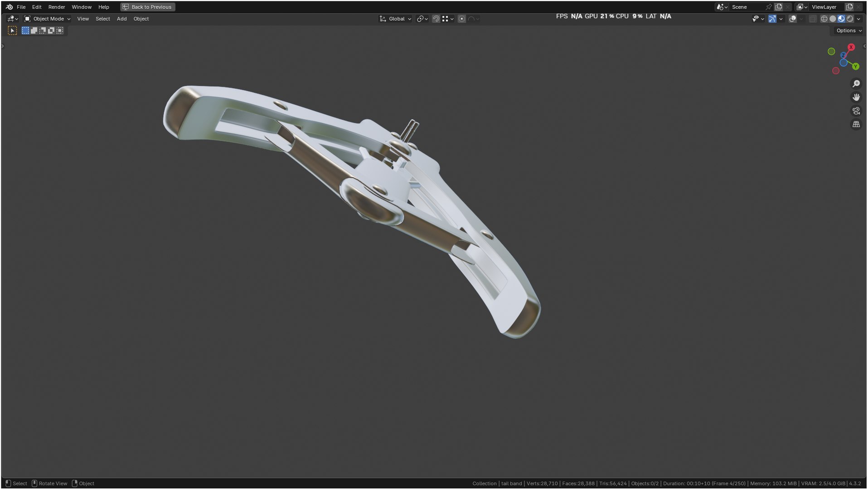Click the Blender logo icon

[x=9, y=7]
